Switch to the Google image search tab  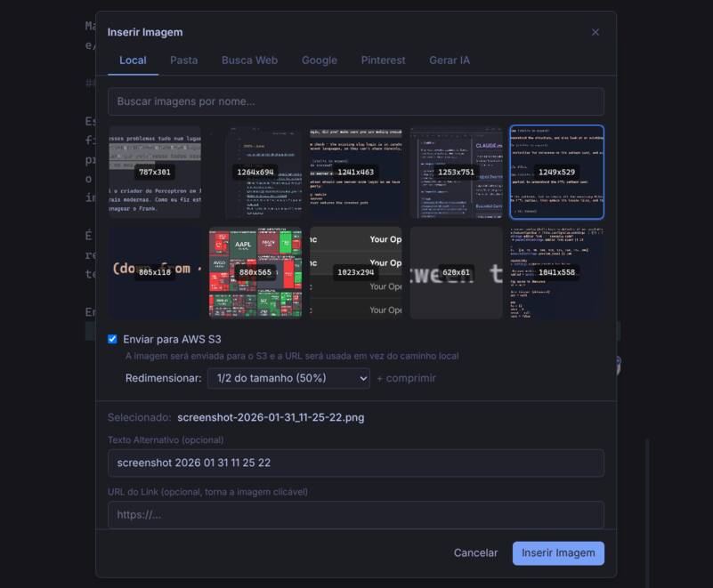(320, 60)
